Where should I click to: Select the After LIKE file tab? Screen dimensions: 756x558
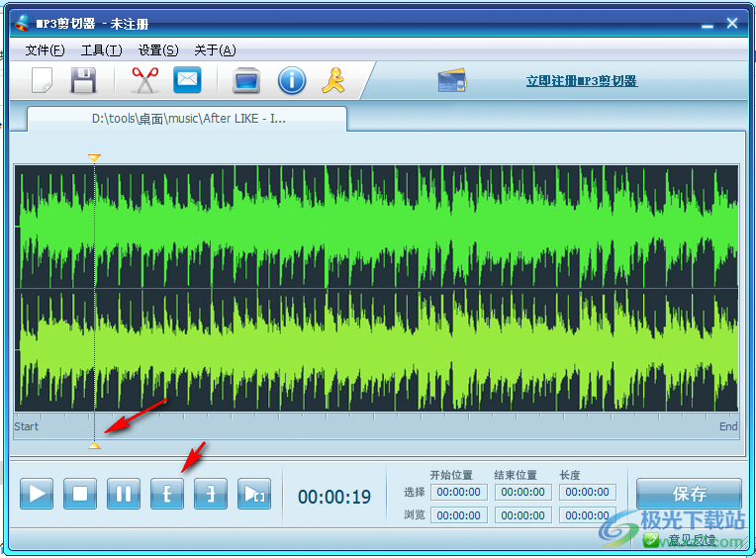coord(187,119)
